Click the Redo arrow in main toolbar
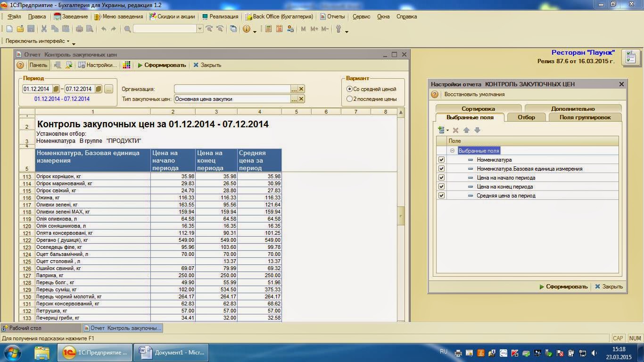Screen dimensions: 644x362 114,29
